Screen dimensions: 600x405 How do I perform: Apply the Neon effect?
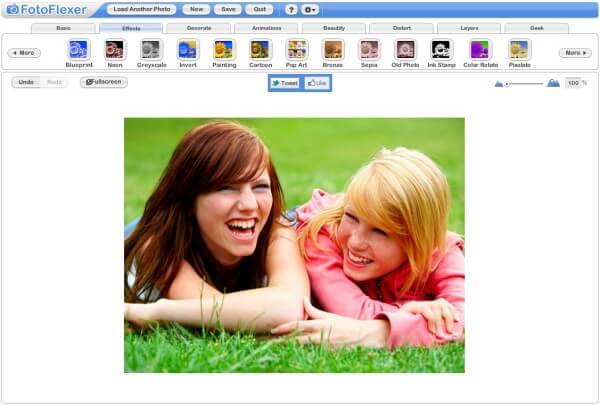(115, 50)
